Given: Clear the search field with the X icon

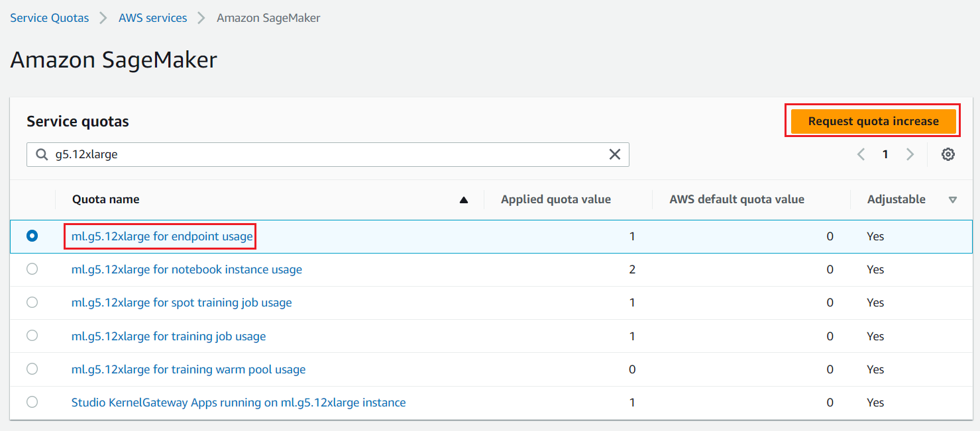Looking at the screenshot, I should click(614, 154).
